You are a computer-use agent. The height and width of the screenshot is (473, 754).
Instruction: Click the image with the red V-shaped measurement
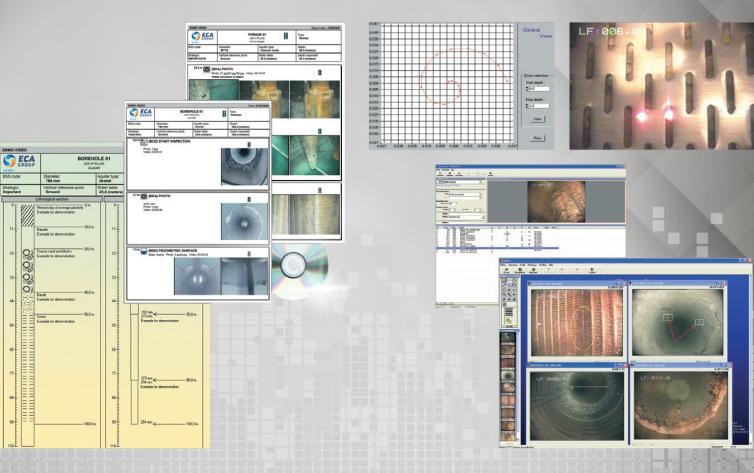coord(677,322)
